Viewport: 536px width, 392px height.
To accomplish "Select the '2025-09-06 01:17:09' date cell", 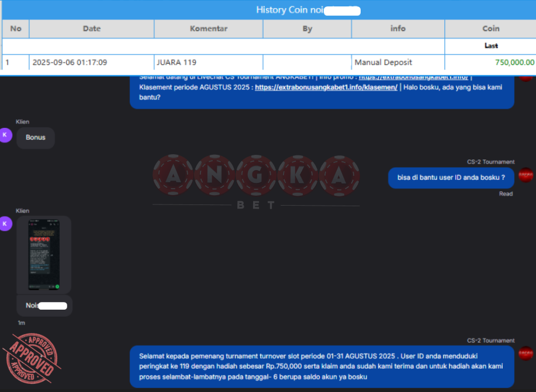I will 92,62.
